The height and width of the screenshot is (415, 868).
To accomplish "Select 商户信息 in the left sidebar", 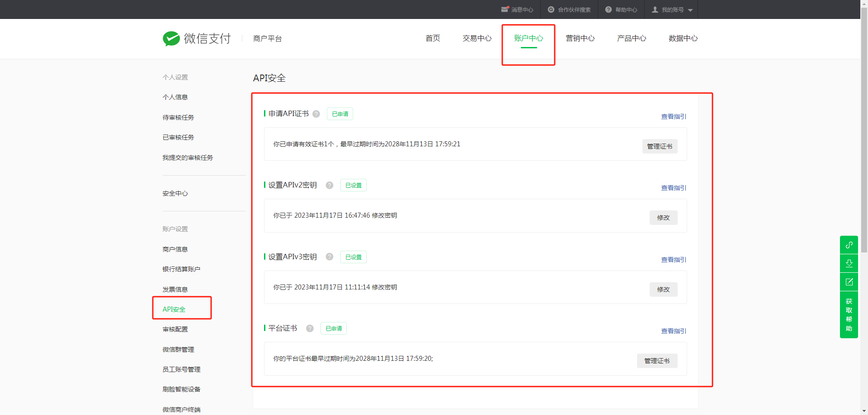I will pyautogui.click(x=175, y=249).
